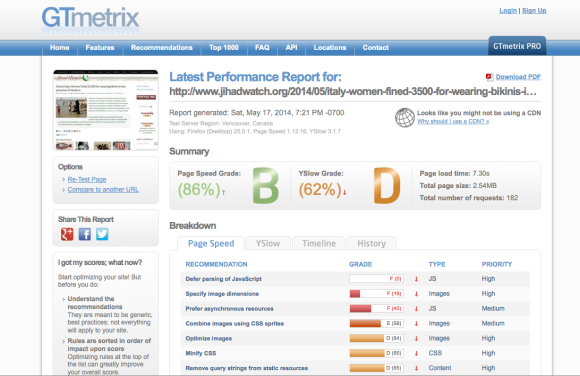
Task: Switch to the Timeline tab
Action: [319, 244]
